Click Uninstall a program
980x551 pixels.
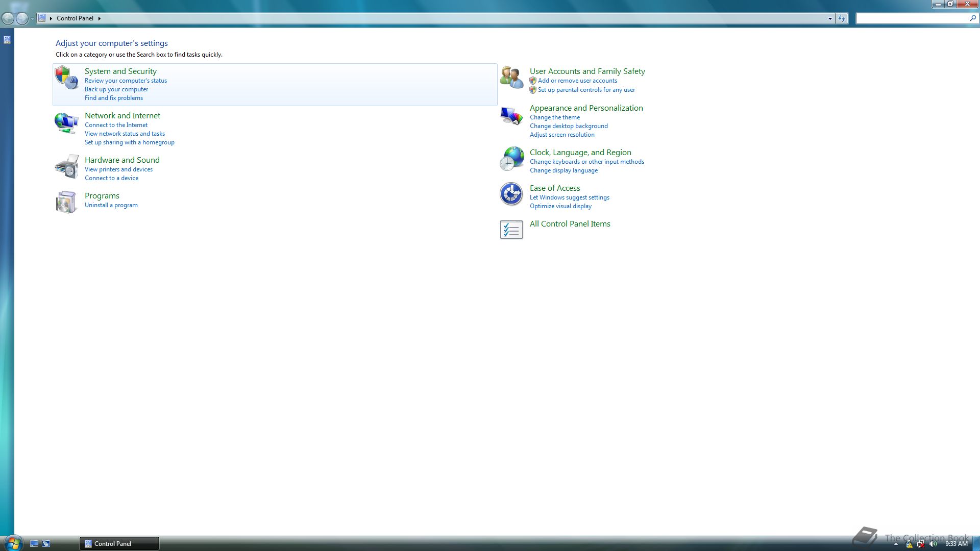click(111, 205)
